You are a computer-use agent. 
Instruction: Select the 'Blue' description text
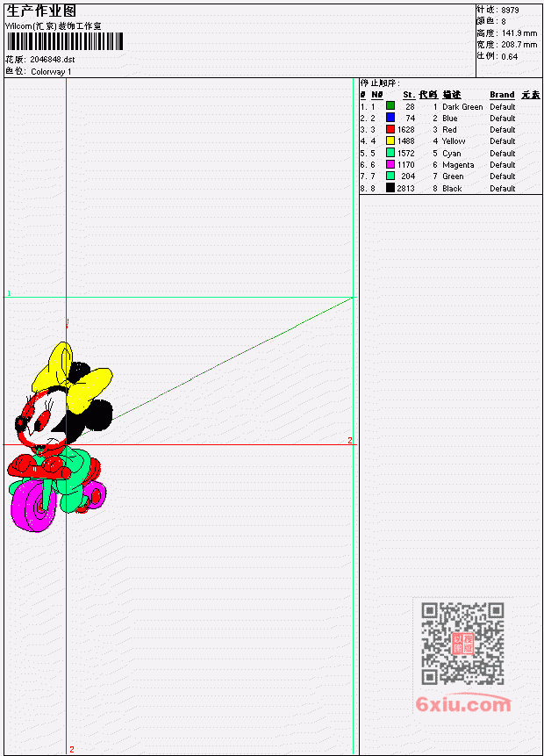click(x=450, y=119)
